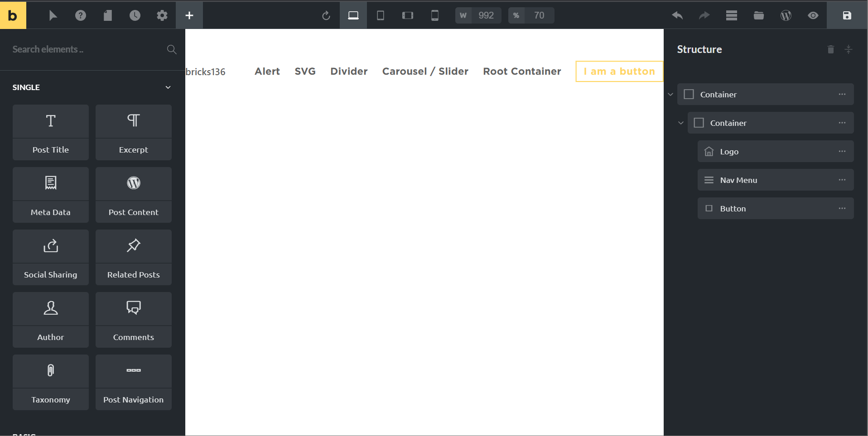Open options menu for Button row

842,208
